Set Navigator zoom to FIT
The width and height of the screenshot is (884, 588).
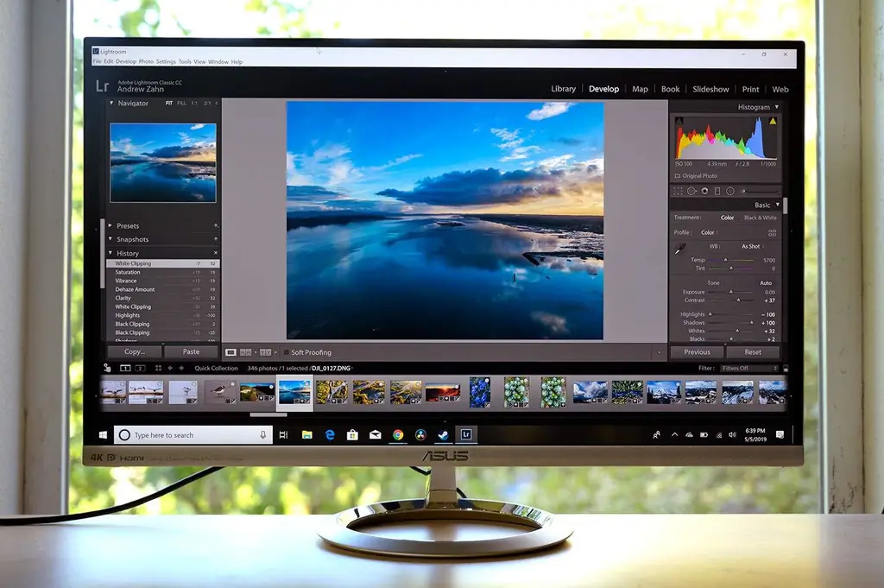[169, 103]
